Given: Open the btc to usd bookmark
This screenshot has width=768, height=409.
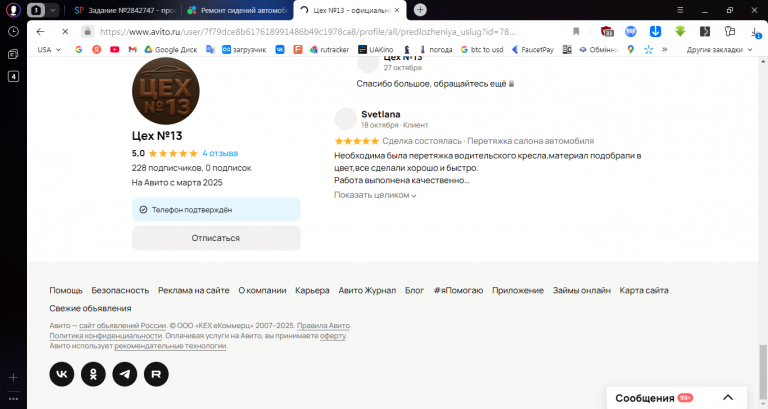Looking at the screenshot, I should click(482, 49).
